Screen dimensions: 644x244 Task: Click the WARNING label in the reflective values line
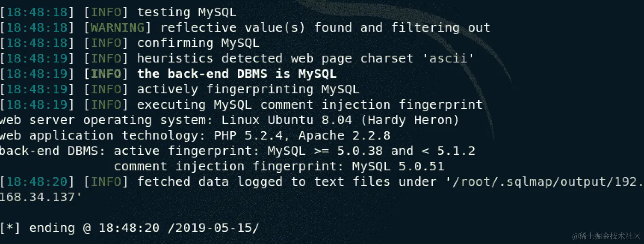118,28
